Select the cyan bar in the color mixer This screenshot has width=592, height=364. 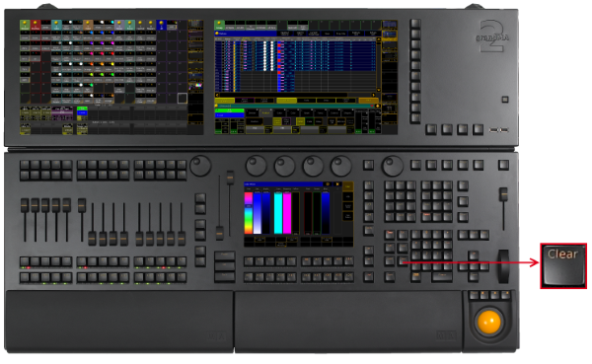pyautogui.click(x=278, y=213)
